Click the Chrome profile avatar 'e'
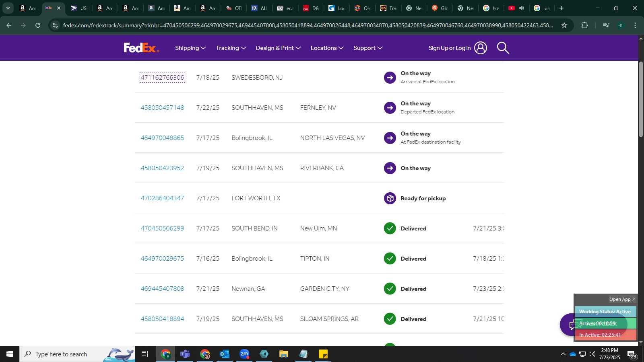Screen dimensions: 644x362 [621, 25]
